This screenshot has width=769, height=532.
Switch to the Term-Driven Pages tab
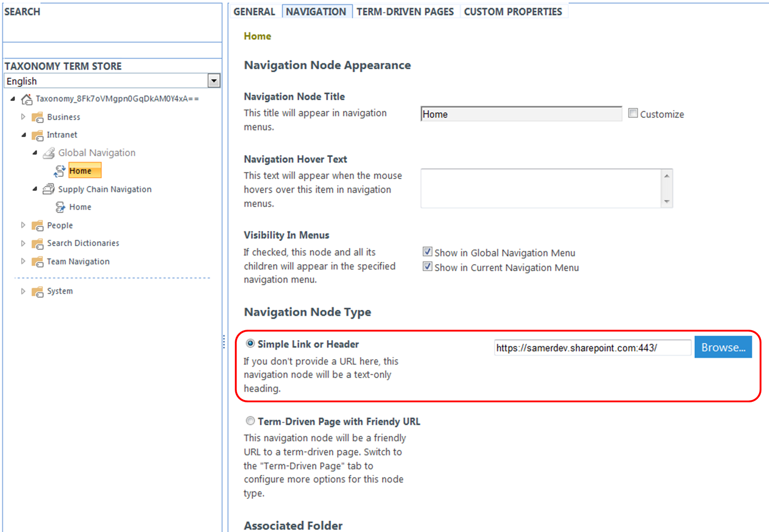click(405, 12)
